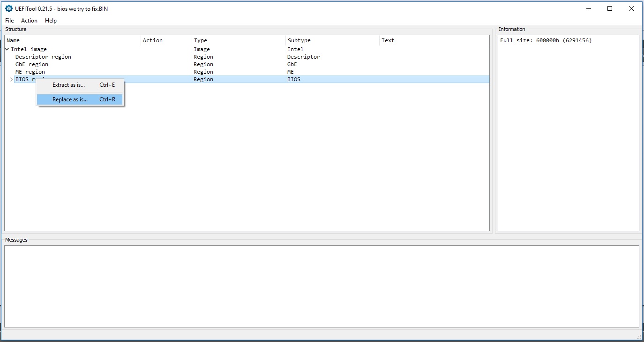Click the Text column header
Image resolution: width=644 pixels, height=342 pixels.
pyautogui.click(x=434, y=40)
